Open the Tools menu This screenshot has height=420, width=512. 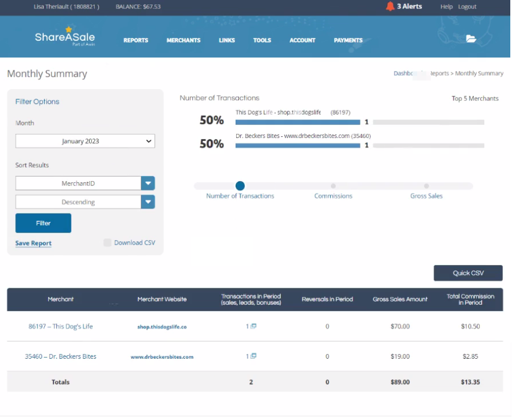pyautogui.click(x=262, y=40)
